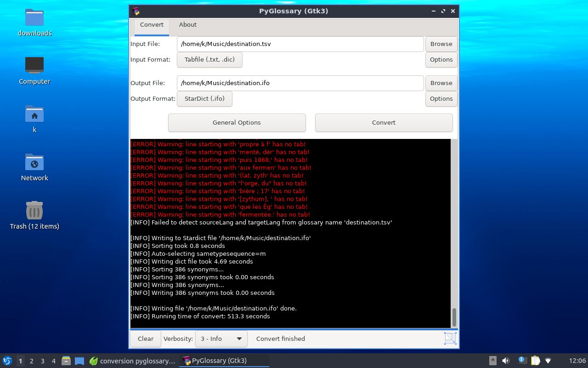Screen dimensions: 588x368
Task: Select the Network desktop icon
Action: pos(34,162)
